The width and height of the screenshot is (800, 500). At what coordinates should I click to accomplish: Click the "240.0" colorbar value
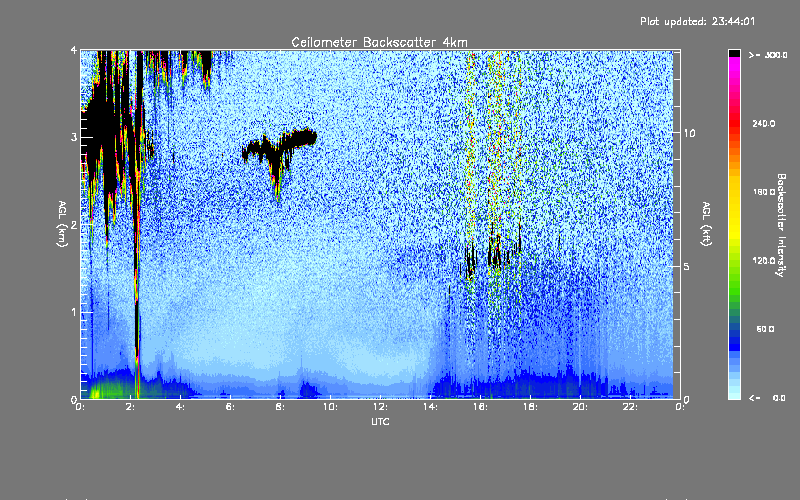click(x=764, y=123)
